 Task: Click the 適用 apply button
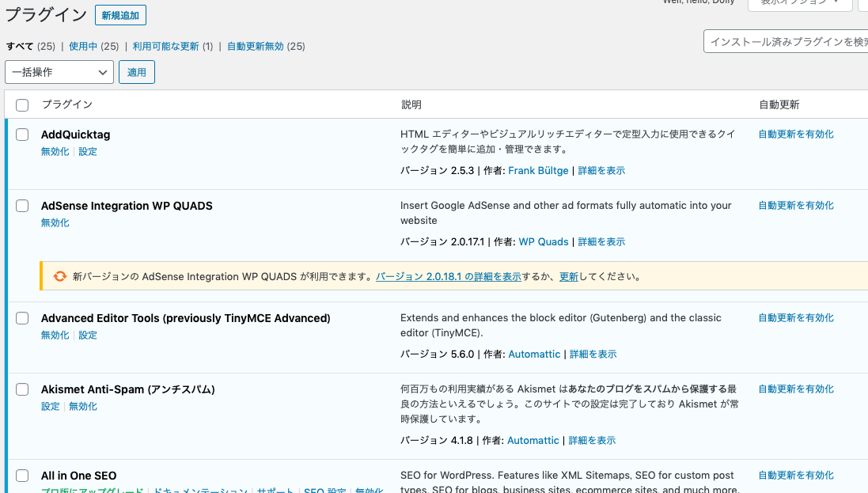[137, 72]
